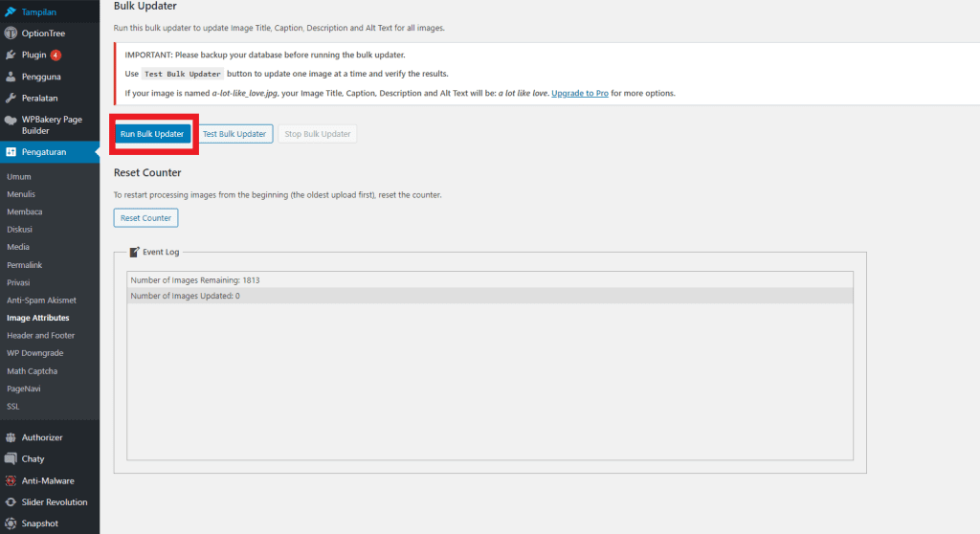The width and height of the screenshot is (980, 534).
Task: Click the Tampilan brush icon
Action: tap(11, 11)
